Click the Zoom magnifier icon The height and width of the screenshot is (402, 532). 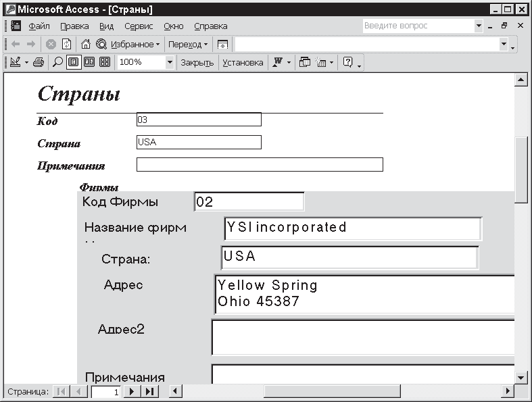point(57,62)
